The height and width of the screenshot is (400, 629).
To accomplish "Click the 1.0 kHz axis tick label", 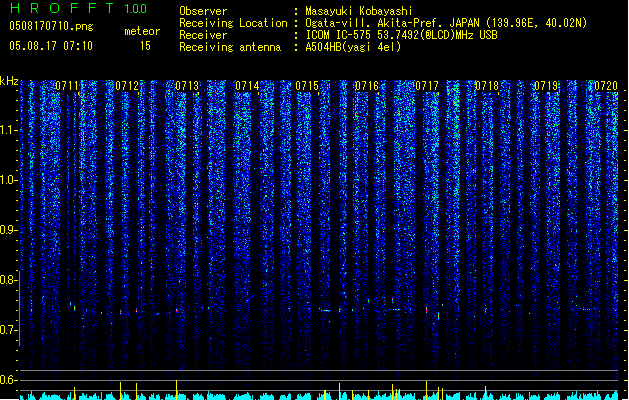I will 8,180.
